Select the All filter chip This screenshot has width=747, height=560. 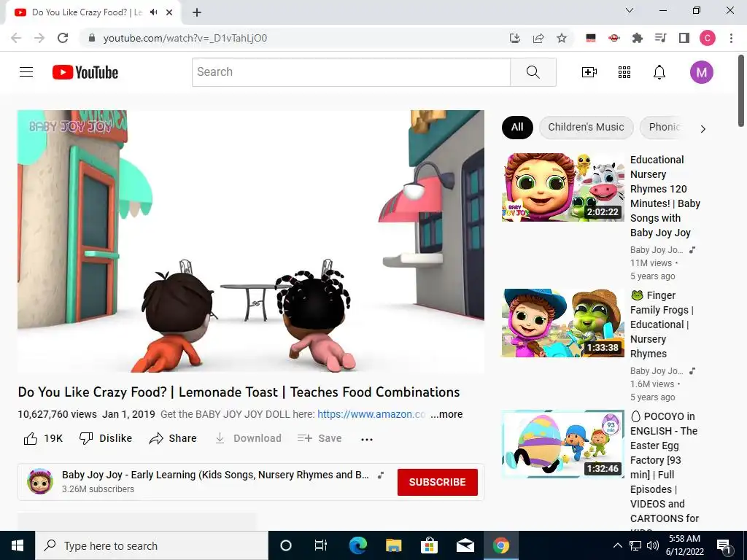517,127
